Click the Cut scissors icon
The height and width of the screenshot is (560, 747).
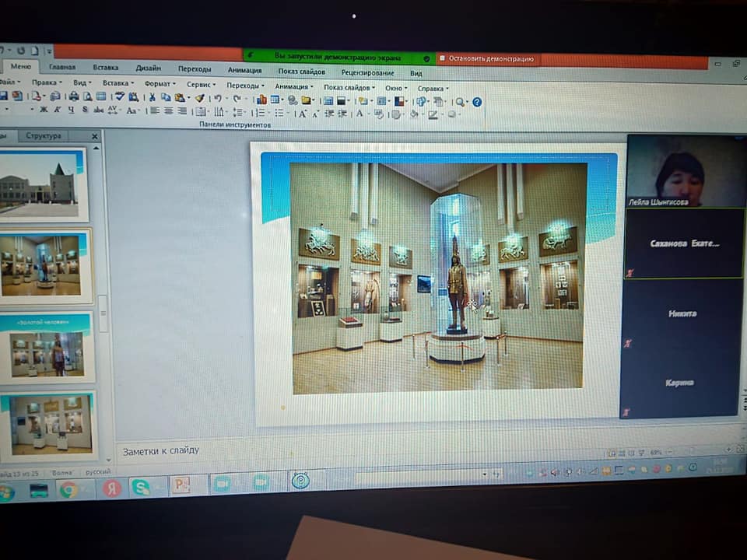click(153, 97)
